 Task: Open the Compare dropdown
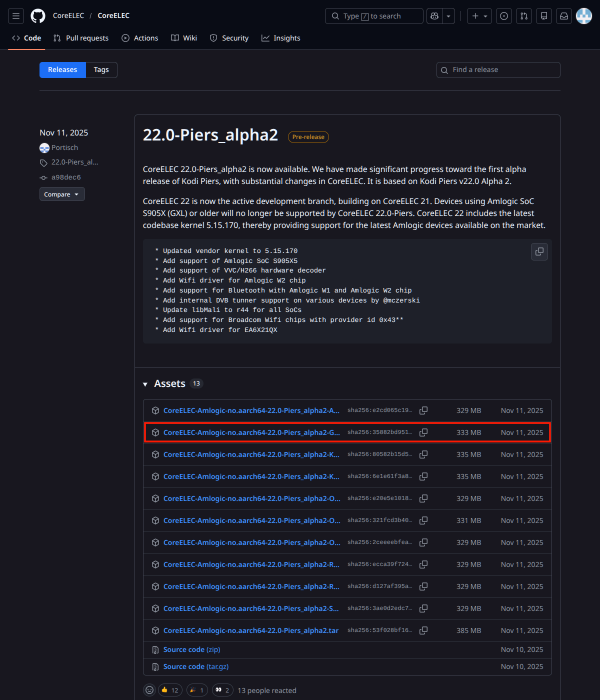tap(62, 194)
